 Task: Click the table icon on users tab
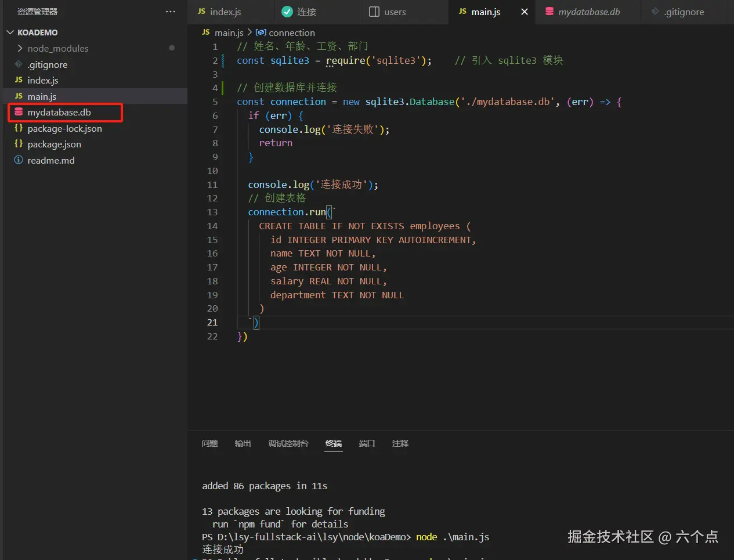point(374,12)
